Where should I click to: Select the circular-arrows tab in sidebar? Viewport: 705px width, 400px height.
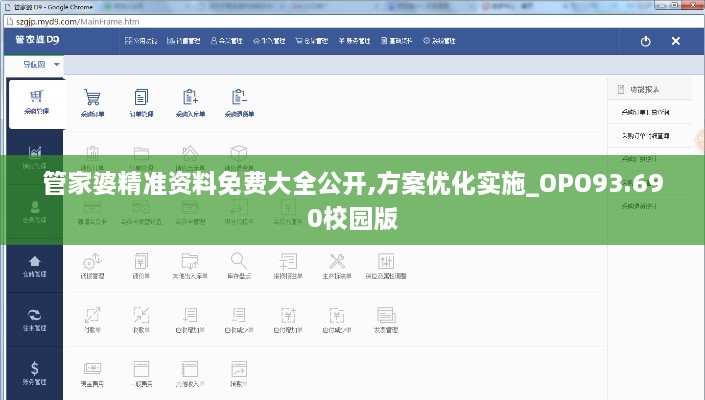(35, 320)
